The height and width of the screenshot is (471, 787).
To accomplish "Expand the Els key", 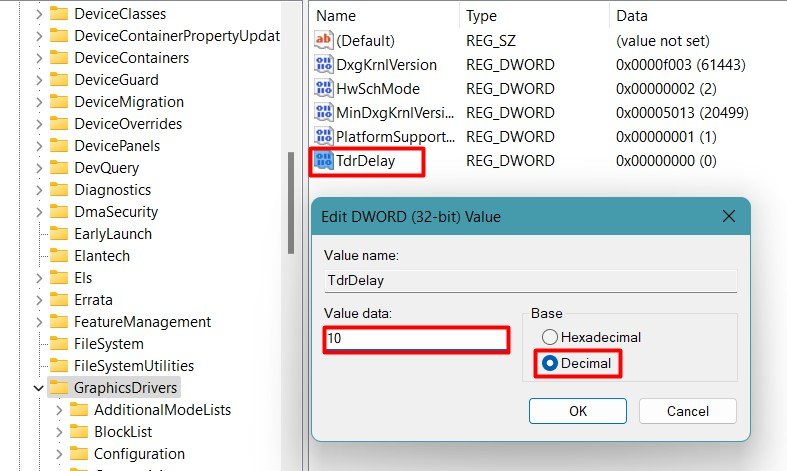I will click(39, 278).
